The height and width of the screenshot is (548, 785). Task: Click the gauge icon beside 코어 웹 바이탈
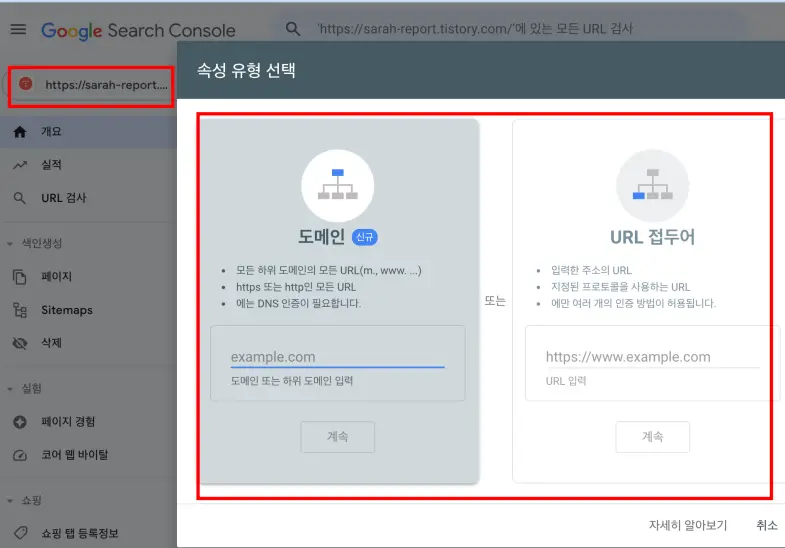(x=20, y=455)
